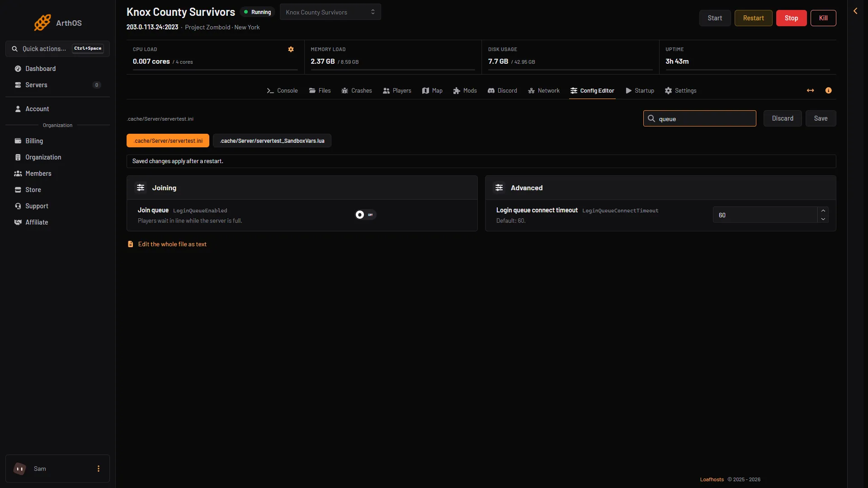Go to the Account page
868x488 pixels.
[x=57, y=109]
